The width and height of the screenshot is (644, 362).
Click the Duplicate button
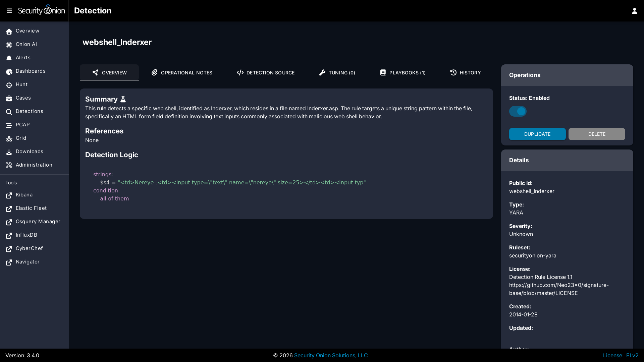pos(537,134)
